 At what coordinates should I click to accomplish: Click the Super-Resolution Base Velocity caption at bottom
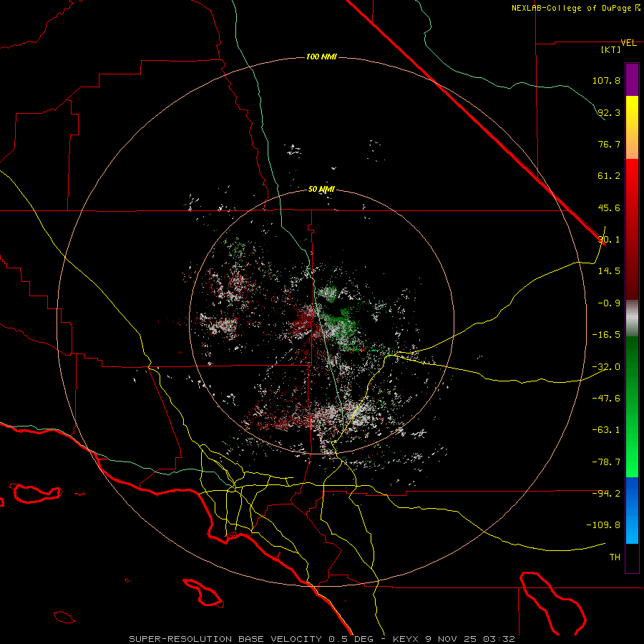pos(321,639)
